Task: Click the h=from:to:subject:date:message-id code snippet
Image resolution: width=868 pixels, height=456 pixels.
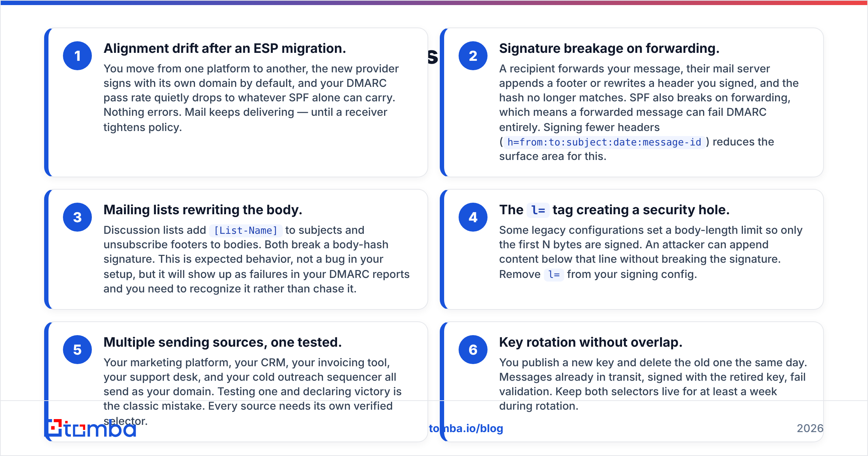Action: pos(604,142)
